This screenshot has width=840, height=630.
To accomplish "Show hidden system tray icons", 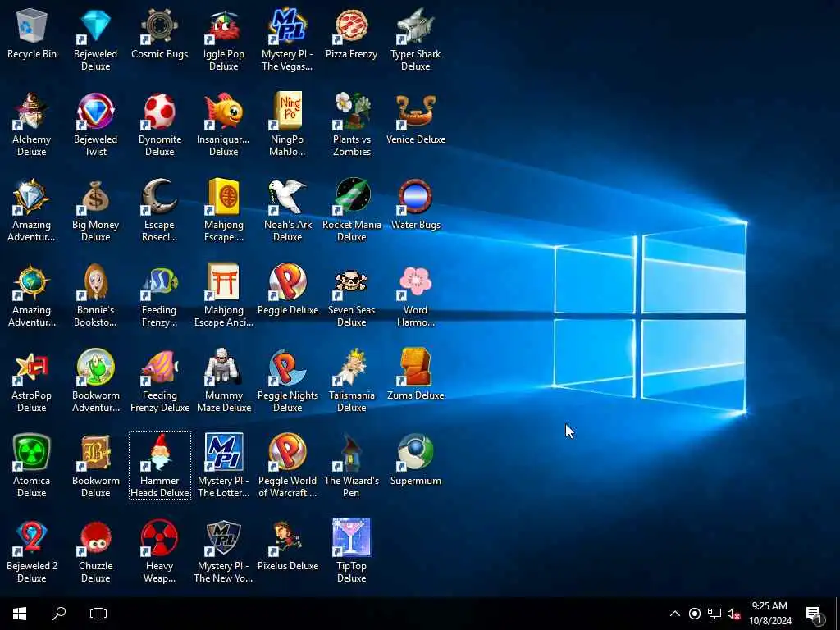I will (675, 614).
